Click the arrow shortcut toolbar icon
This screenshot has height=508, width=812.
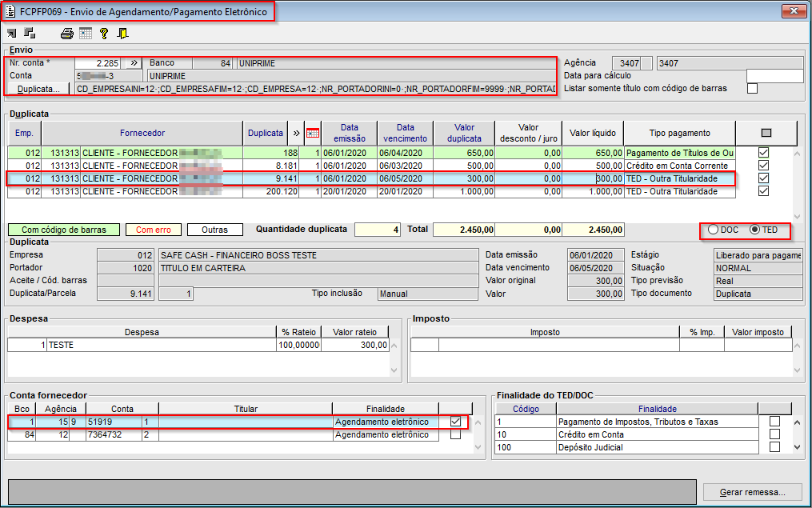tap(11, 34)
